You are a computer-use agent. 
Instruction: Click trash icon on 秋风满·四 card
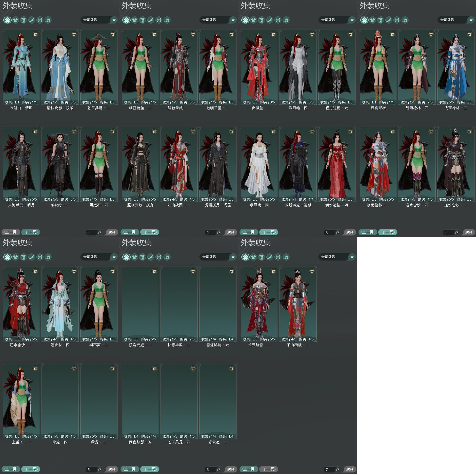(x=273, y=131)
